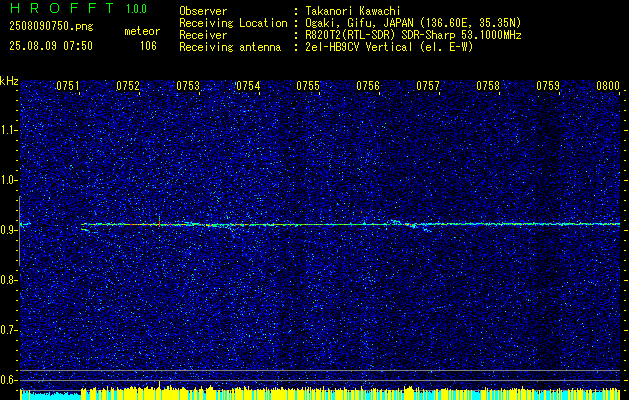Click the 0.8 kHz axis label
Image resolution: width=629 pixels, height=400 pixels.
(8, 280)
